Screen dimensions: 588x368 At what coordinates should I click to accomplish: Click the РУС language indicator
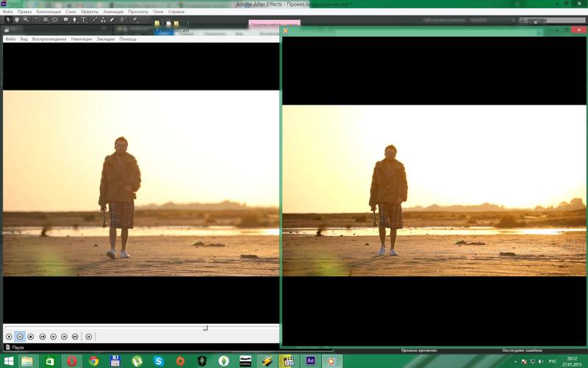pyautogui.click(x=552, y=361)
